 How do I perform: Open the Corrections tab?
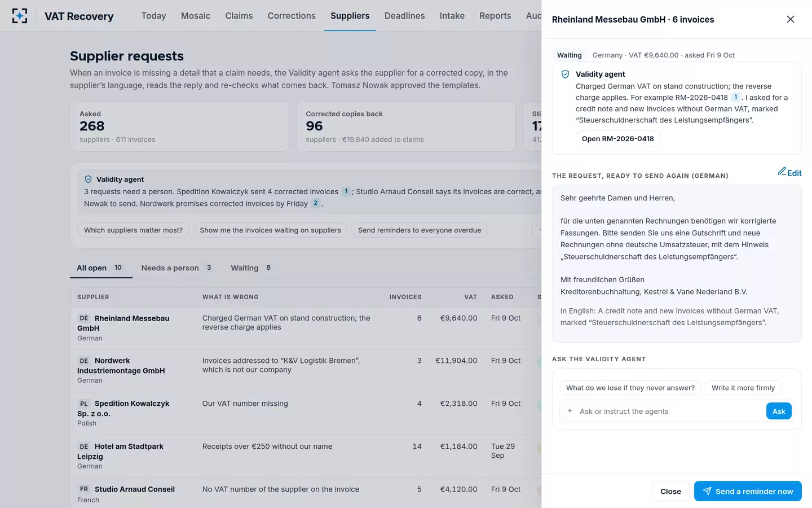coord(292,16)
